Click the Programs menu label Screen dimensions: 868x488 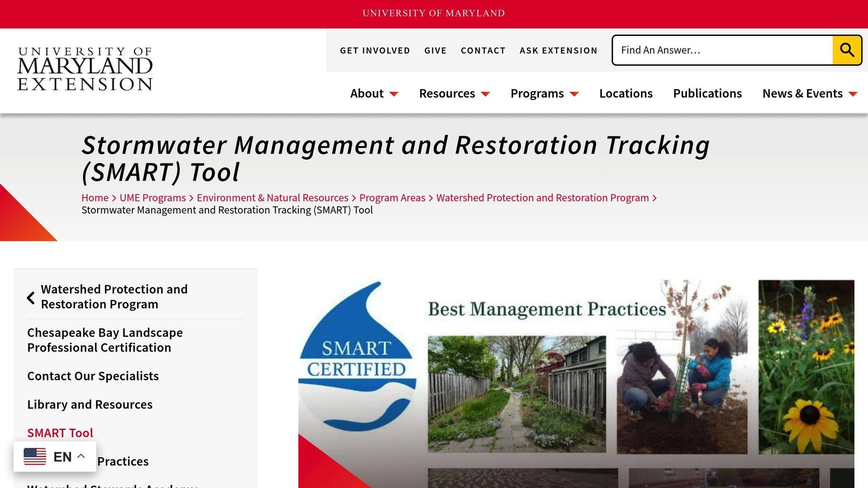click(x=537, y=93)
